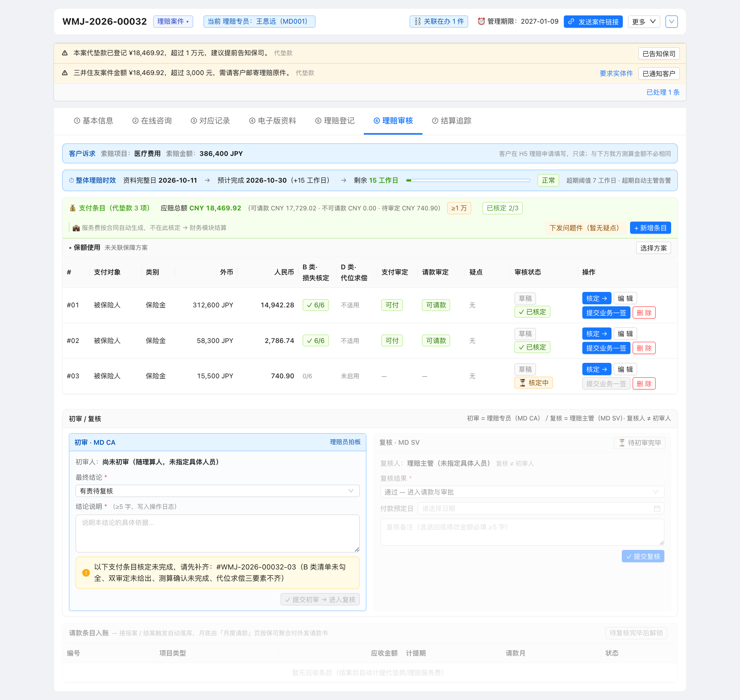Screen dimensions: 740x700
Task: Click 核定 button for row #01
Action: tap(596, 298)
